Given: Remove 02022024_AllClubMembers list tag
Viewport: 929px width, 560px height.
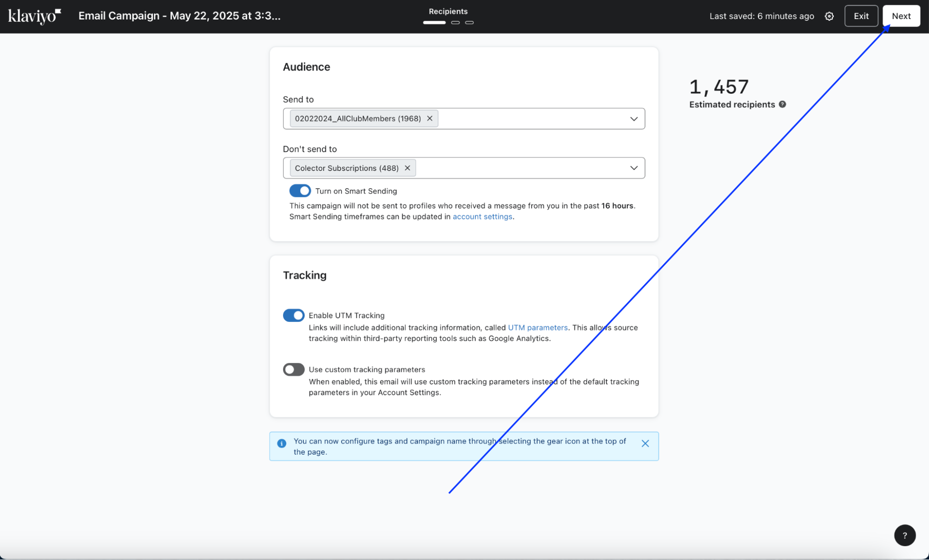Looking at the screenshot, I should pos(430,118).
